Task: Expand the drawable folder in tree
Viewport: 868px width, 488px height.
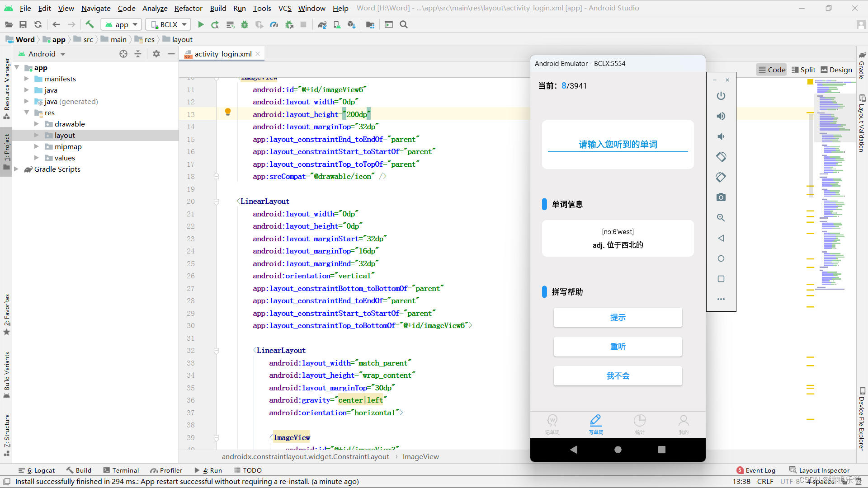Action: [37, 124]
